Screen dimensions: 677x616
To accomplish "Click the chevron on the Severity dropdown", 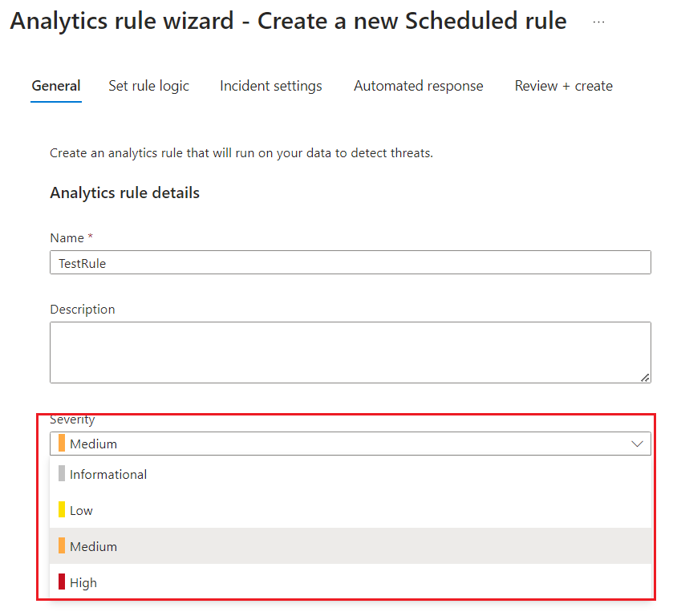I will pos(638,443).
